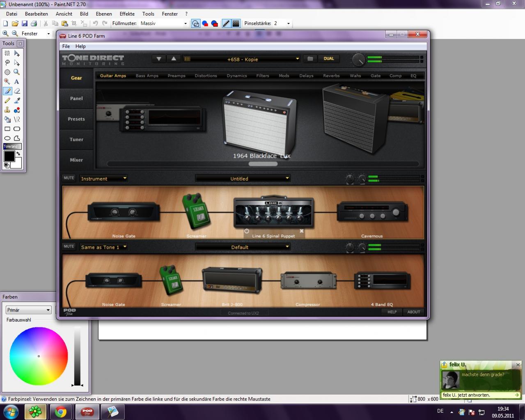Go to previous preset with down arrow
The image size is (525, 420).
[x=158, y=59]
